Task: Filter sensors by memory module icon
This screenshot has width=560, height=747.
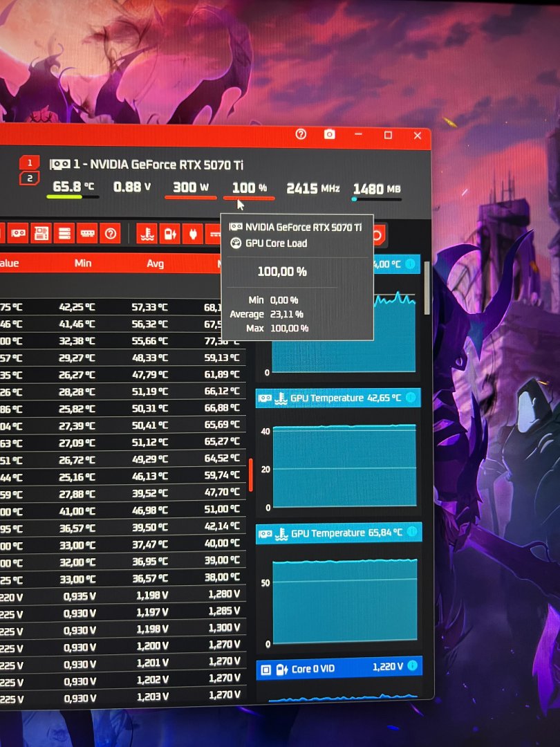Action: [87, 234]
